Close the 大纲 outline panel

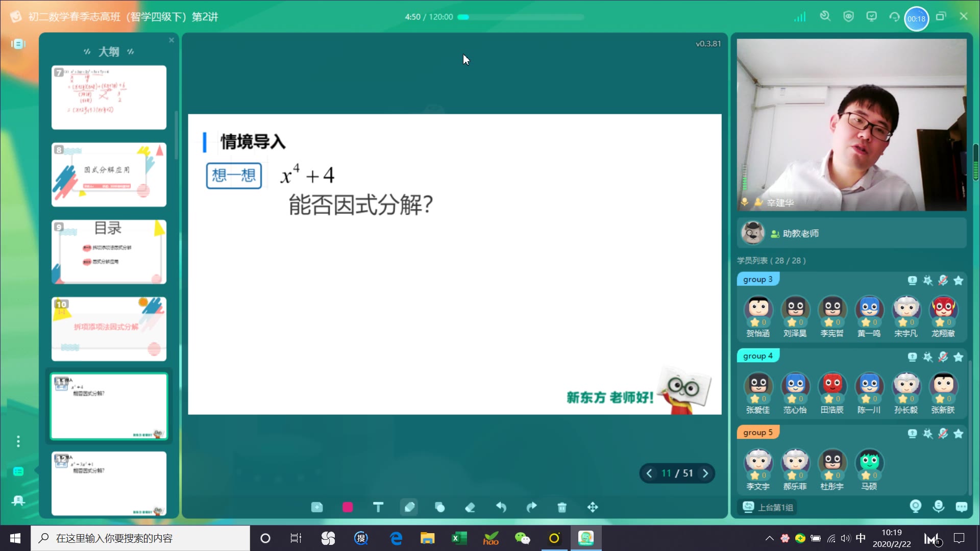click(x=171, y=40)
